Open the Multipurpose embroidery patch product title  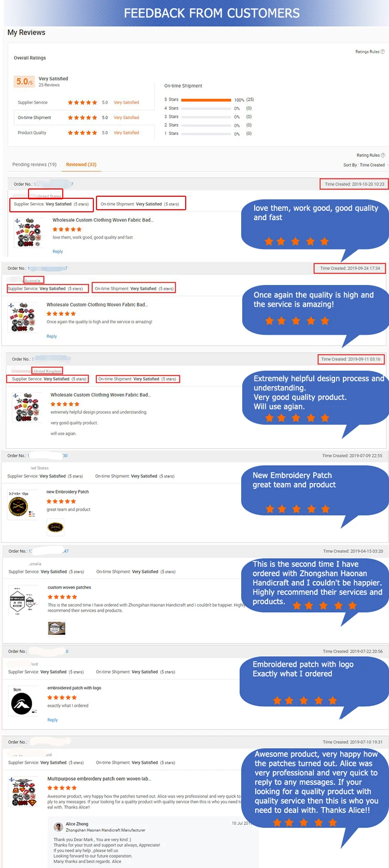99,779
